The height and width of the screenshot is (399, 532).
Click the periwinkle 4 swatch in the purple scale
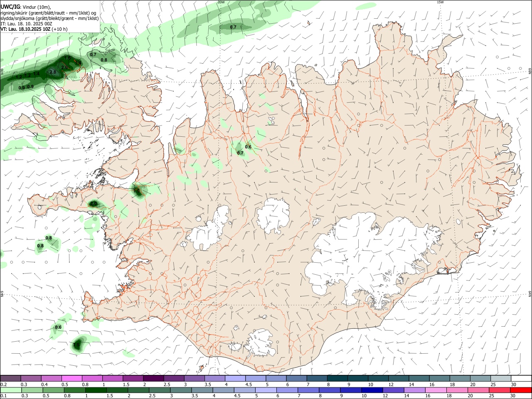click(x=235, y=378)
